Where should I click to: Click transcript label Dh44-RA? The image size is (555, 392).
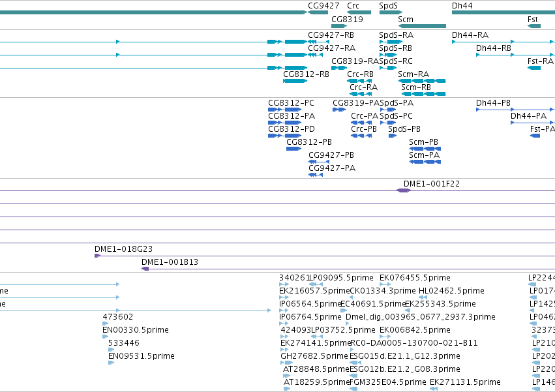tap(470, 35)
